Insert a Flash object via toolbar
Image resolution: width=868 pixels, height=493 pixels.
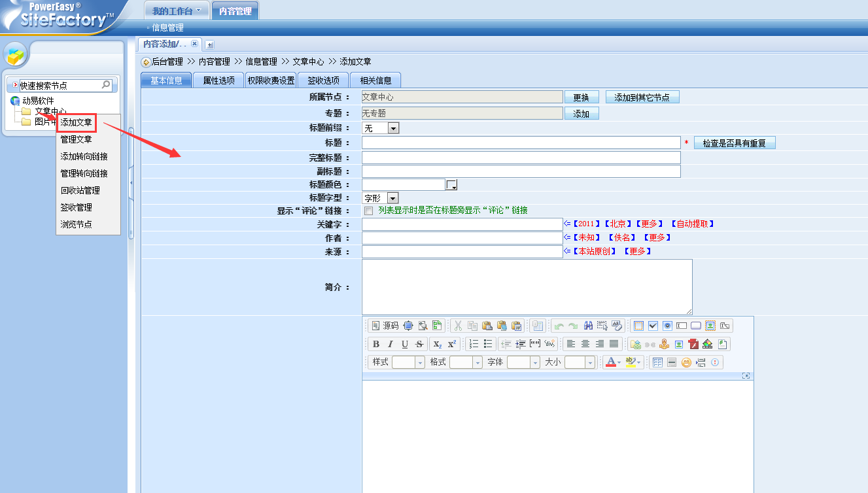[693, 344]
